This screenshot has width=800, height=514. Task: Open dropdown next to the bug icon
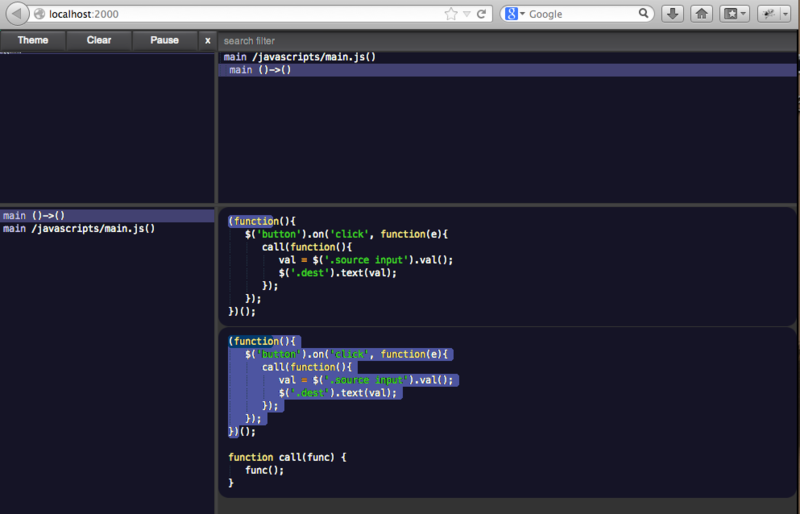tap(785, 14)
